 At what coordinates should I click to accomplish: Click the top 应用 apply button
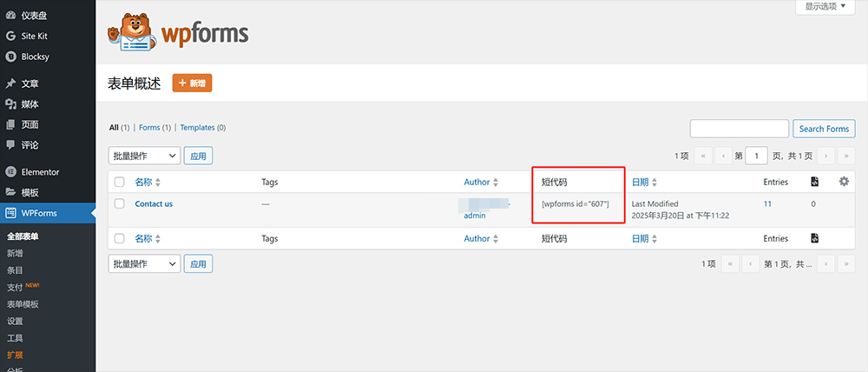click(198, 156)
